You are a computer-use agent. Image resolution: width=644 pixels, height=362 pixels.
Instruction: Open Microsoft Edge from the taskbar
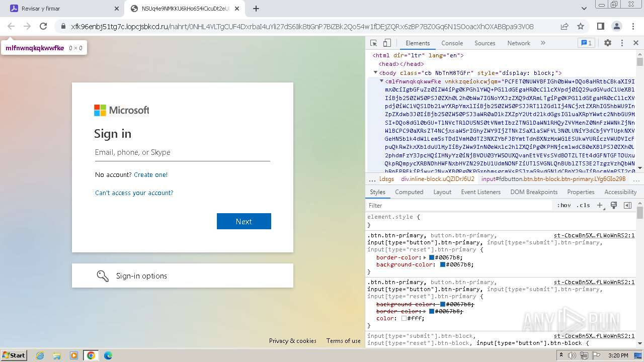[108, 355]
